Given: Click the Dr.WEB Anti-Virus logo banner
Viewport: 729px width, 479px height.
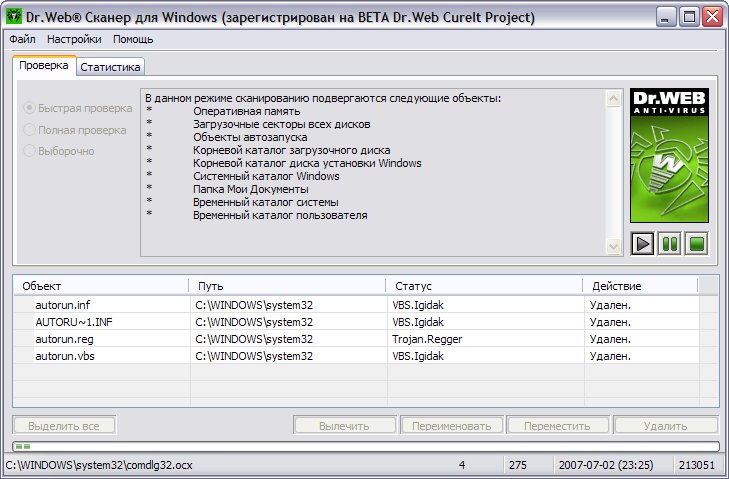Looking at the screenshot, I should pyautogui.click(x=669, y=155).
